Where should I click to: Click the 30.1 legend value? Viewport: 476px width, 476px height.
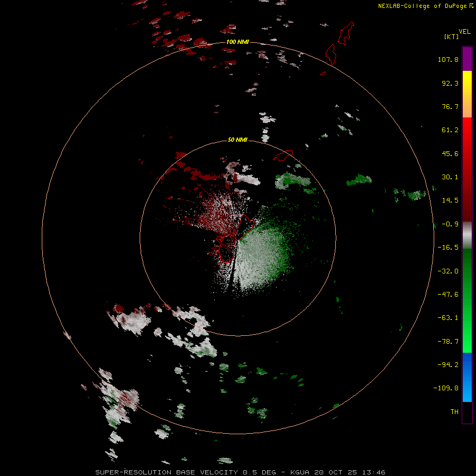coord(450,177)
